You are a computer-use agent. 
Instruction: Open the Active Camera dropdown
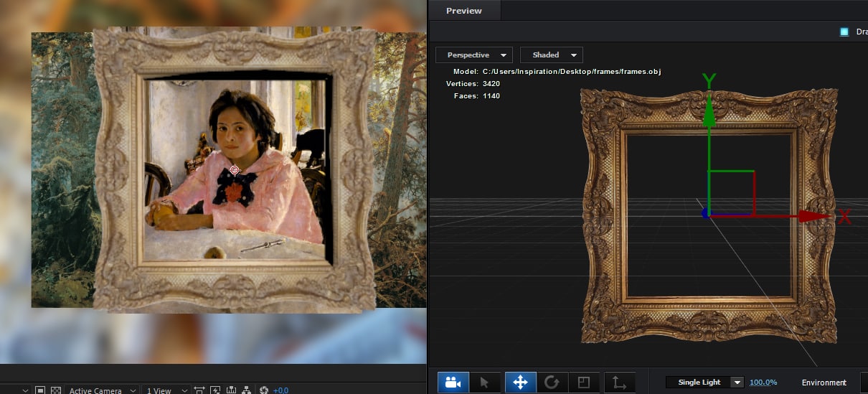point(103,390)
